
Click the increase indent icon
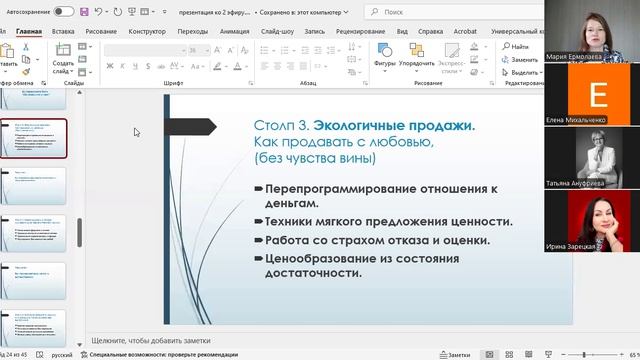click(318, 50)
